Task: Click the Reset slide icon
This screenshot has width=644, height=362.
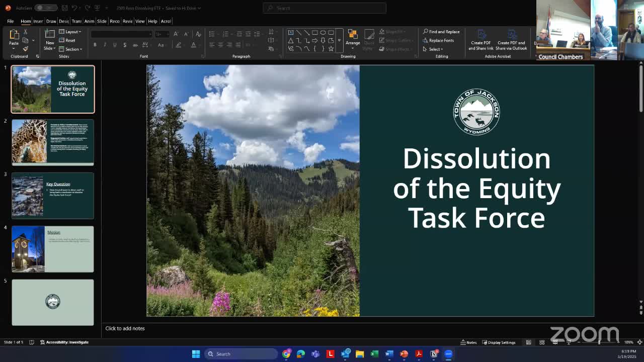Action: [67, 40]
